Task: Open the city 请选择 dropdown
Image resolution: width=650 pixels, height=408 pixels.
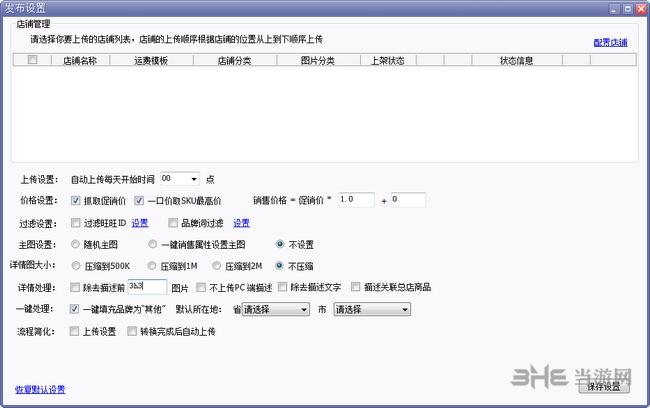Action: coord(372,309)
